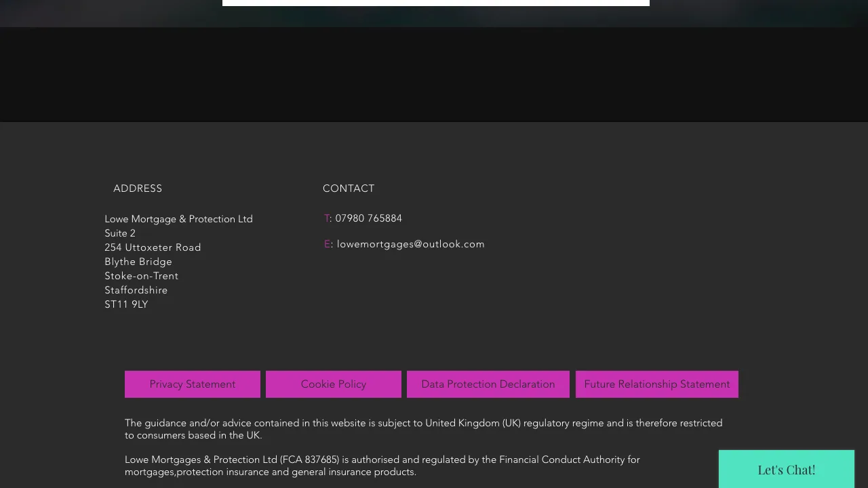Click the Blythe Bridge address line
Viewport: 868px width, 488px height.
[138, 262]
